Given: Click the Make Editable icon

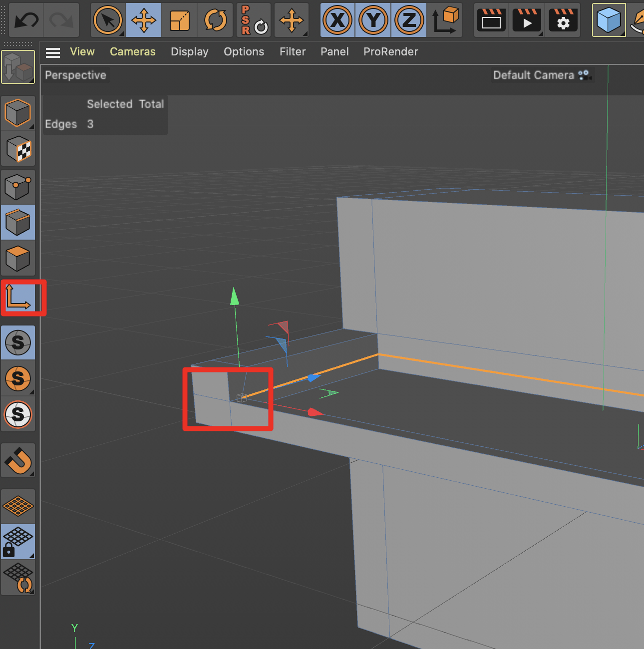Looking at the screenshot, I should coord(18,67).
